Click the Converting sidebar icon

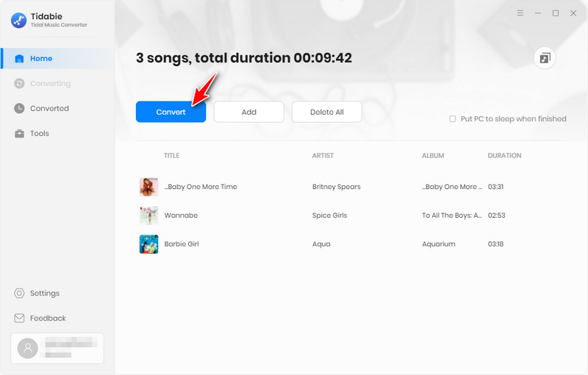[19, 83]
